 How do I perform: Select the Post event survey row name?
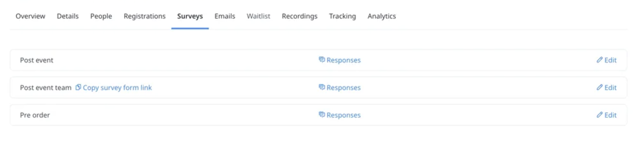coord(37,60)
